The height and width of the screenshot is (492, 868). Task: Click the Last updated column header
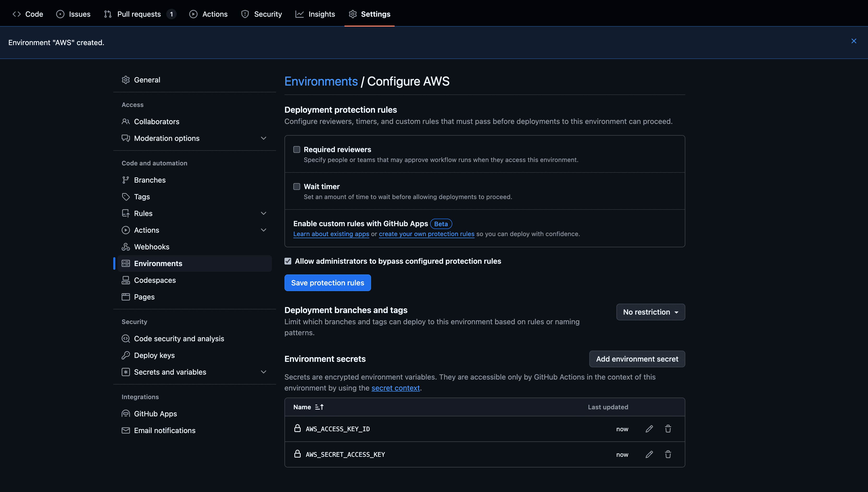pyautogui.click(x=608, y=407)
